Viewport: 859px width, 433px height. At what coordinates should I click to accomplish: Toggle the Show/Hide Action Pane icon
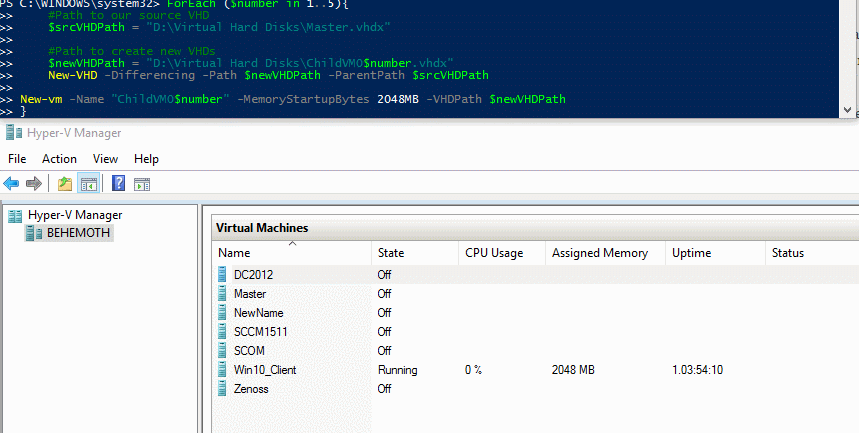coord(142,184)
